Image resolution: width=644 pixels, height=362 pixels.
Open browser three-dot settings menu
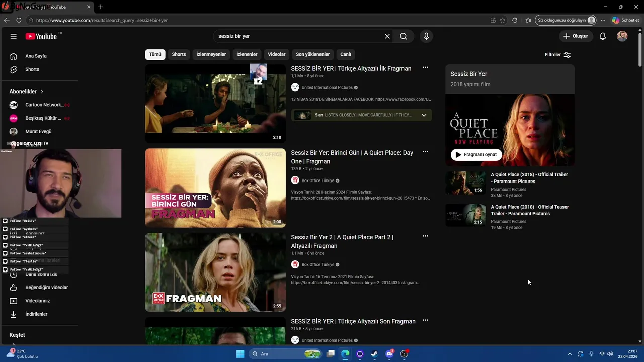tap(603, 20)
